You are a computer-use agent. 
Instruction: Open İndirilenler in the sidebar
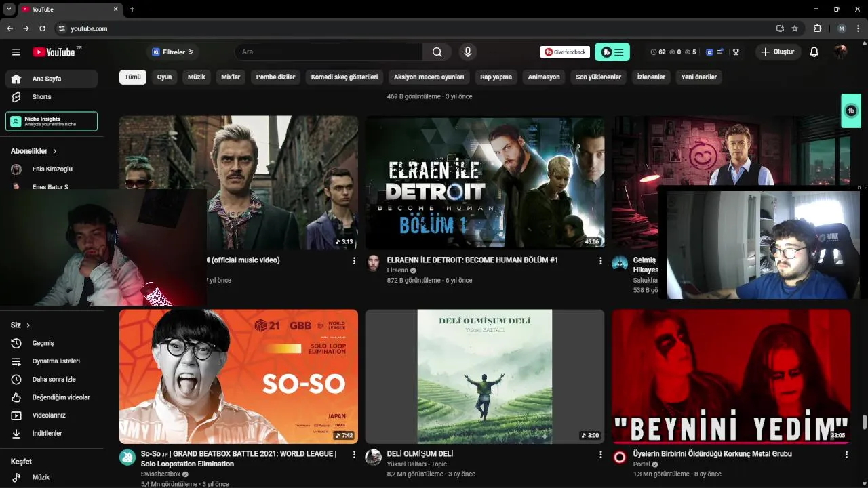click(52, 434)
